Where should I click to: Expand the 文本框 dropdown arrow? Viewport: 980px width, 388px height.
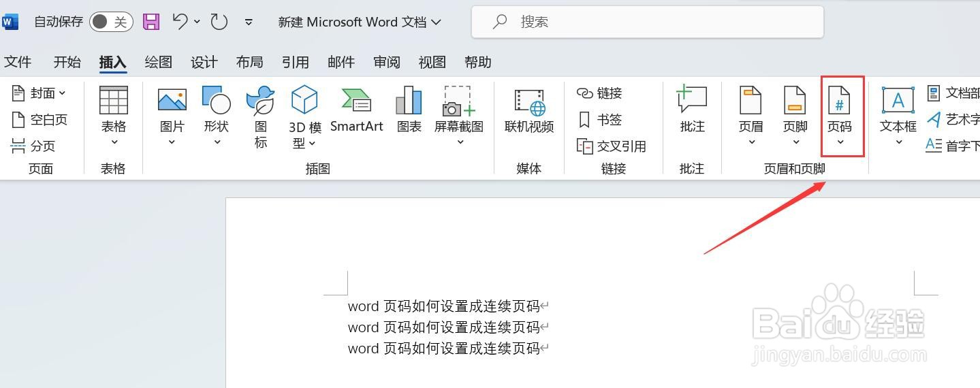pos(898,142)
